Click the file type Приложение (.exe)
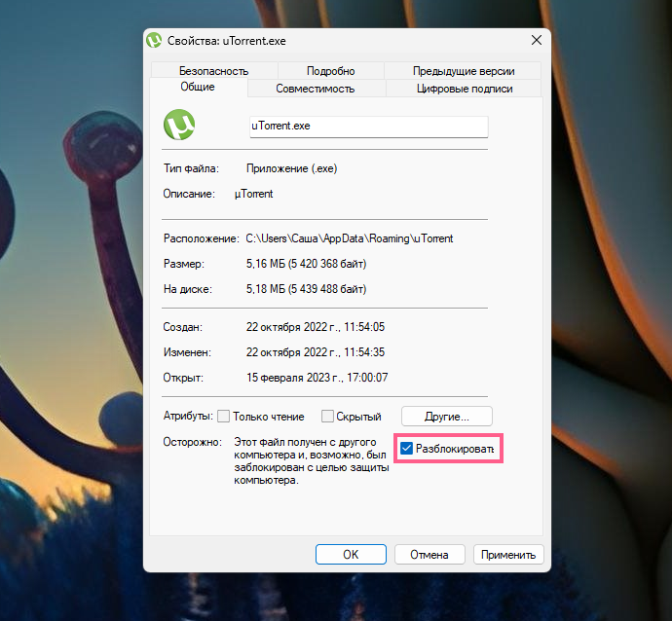This screenshot has width=672, height=621. tap(292, 168)
